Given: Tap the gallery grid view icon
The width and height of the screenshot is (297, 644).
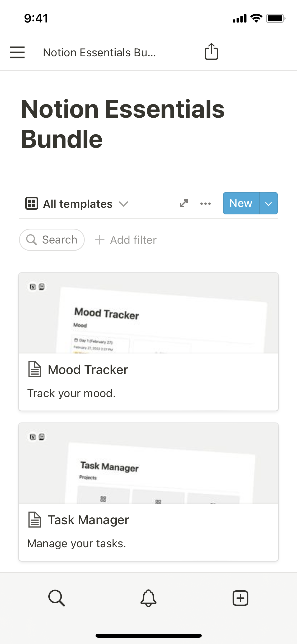Looking at the screenshot, I should (32, 203).
